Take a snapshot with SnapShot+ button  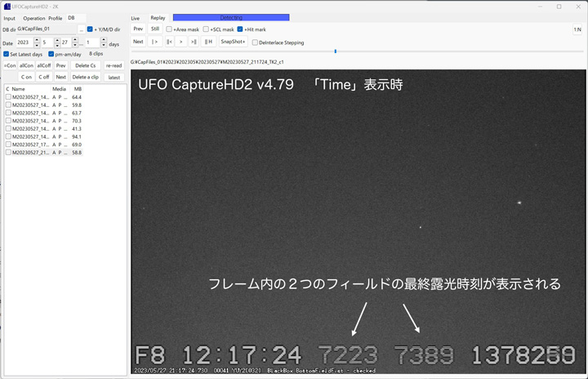tap(233, 42)
